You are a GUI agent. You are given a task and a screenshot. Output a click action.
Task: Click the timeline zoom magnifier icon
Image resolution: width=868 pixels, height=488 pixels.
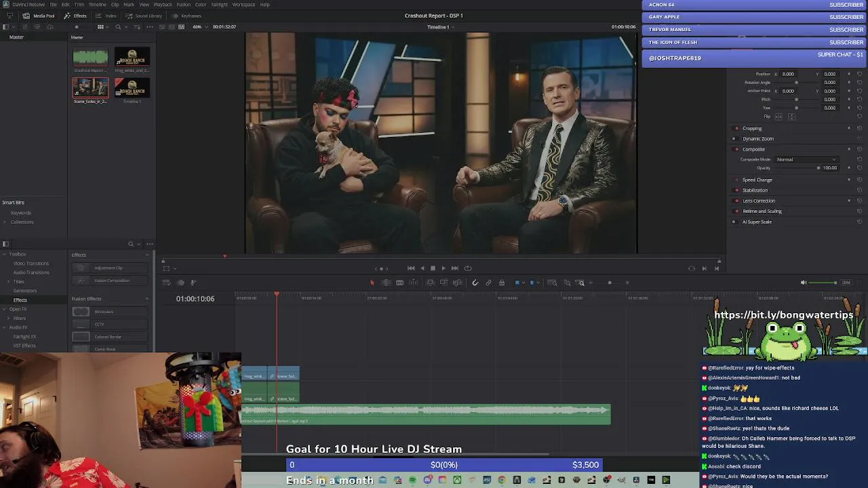[x=581, y=283]
